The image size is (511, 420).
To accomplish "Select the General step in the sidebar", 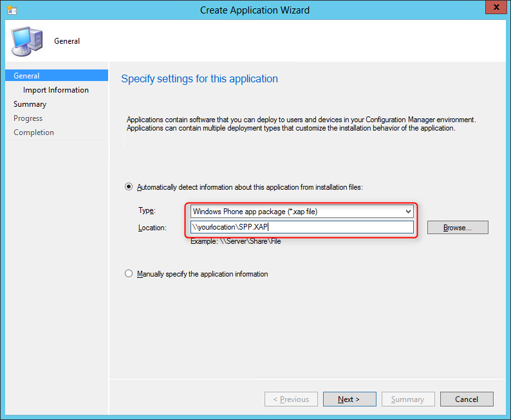I will coord(57,75).
